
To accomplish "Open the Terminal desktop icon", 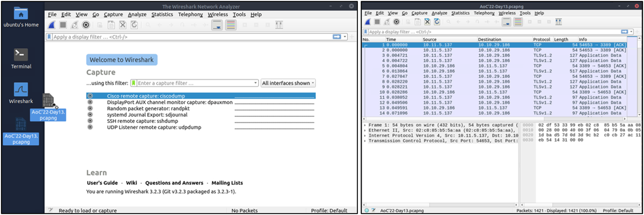I will [21, 55].
